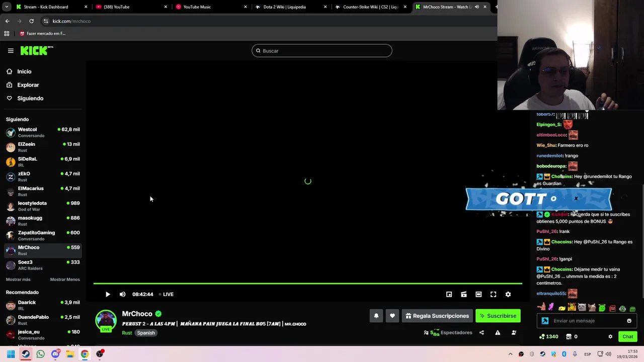
Task: Open Westcol channel from following list
Action: [x=43, y=132]
